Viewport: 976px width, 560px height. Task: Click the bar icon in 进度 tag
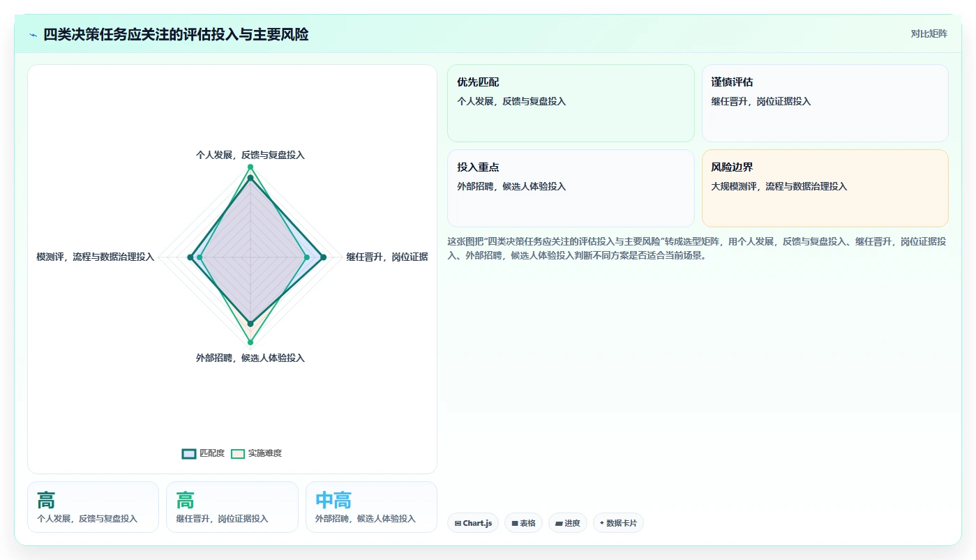coord(559,523)
